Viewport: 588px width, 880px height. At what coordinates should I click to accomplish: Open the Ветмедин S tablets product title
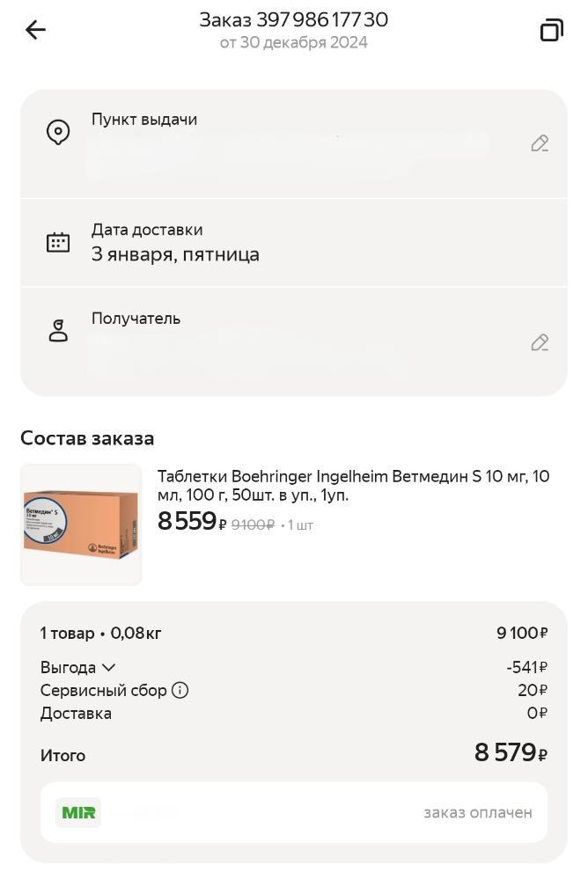[353, 486]
